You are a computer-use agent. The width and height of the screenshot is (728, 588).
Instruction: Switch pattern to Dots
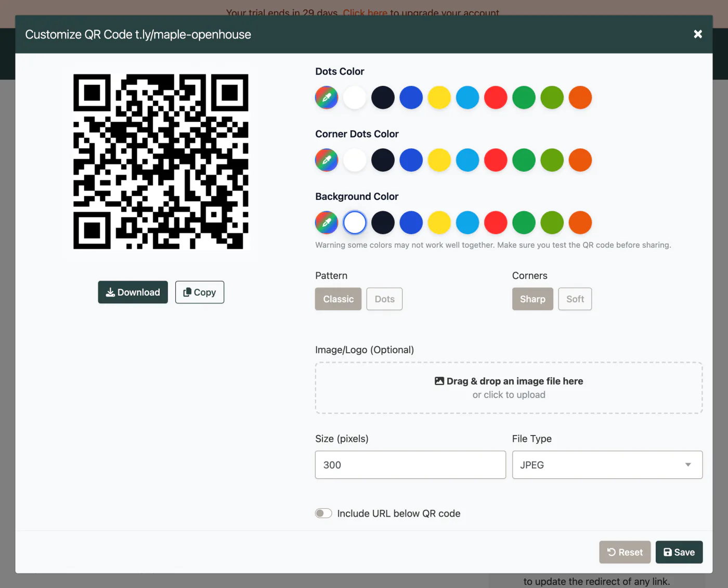coord(384,299)
